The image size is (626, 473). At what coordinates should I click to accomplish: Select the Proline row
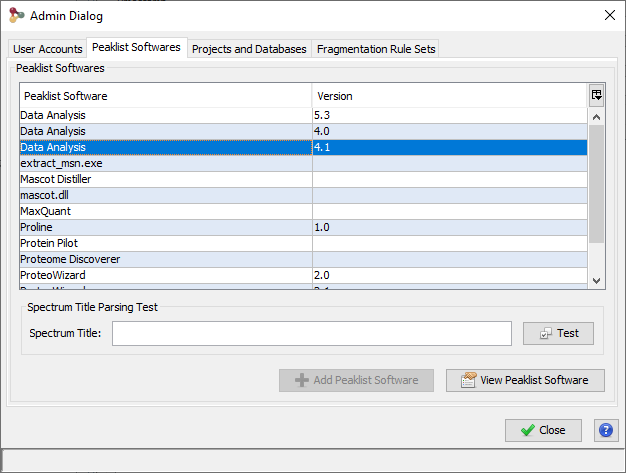[x=303, y=227]
